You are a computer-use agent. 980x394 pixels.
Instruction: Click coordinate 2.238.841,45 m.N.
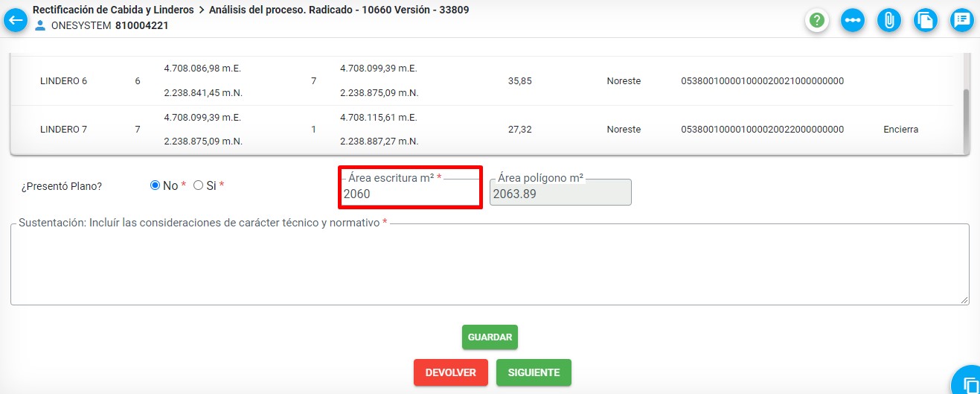click(x=203, y=93)
